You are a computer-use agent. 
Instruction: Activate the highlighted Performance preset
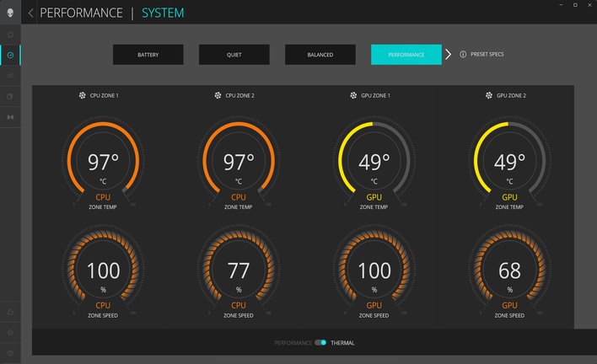[x=406, y=55]
